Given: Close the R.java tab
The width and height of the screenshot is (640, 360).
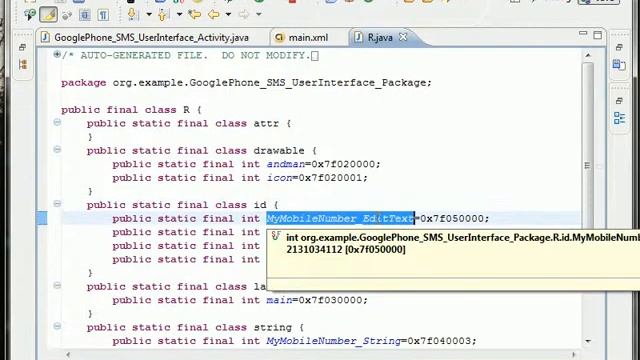Looking at the screenshot, I should pyautogui.click(x=403, y=37).
